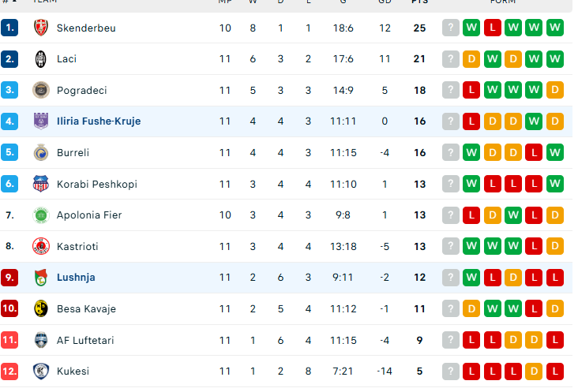Screen dimensions: 578x392
Task: Click Kukesi's orange D form badge
Action: point(534,371)
